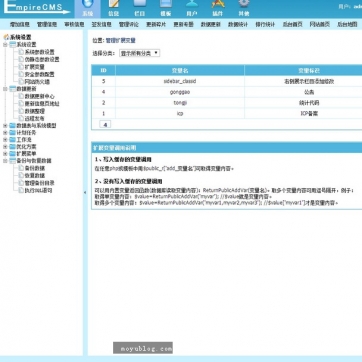Click the 系统设置 root icon in sidebar
Image resolution: width=362 pixels, height=362 pixels.
pos(6,37)
